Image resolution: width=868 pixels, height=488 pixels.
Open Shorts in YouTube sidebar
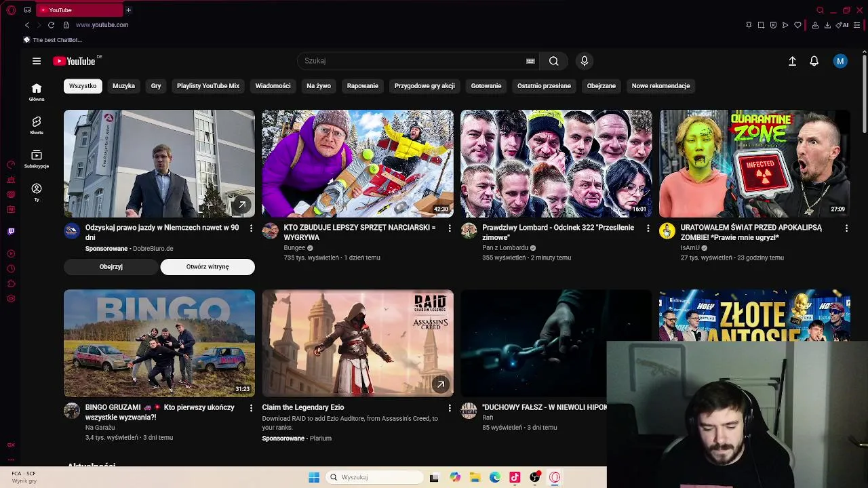(x=37, y=125)
